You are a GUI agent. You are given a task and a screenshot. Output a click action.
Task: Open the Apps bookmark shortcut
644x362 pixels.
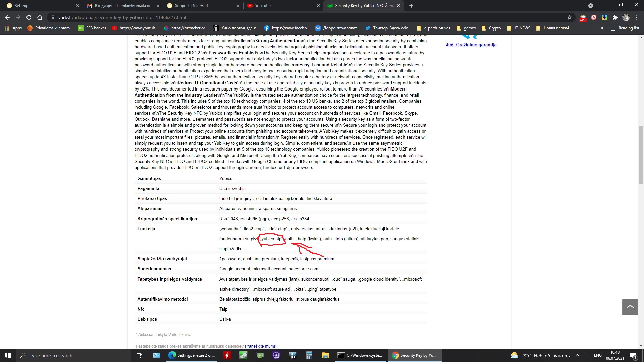(x=13, y=28)
